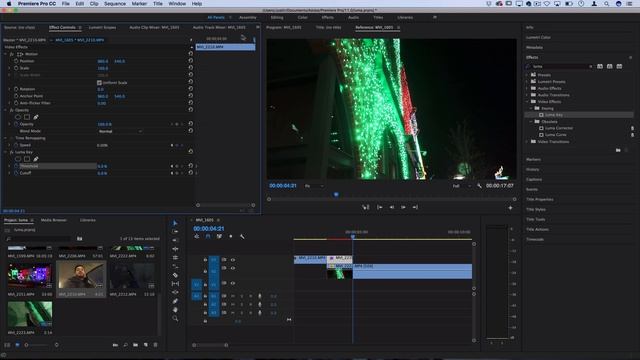Add a marker in the timeline
Screen dimensions: 640x360
pos(231,236)
